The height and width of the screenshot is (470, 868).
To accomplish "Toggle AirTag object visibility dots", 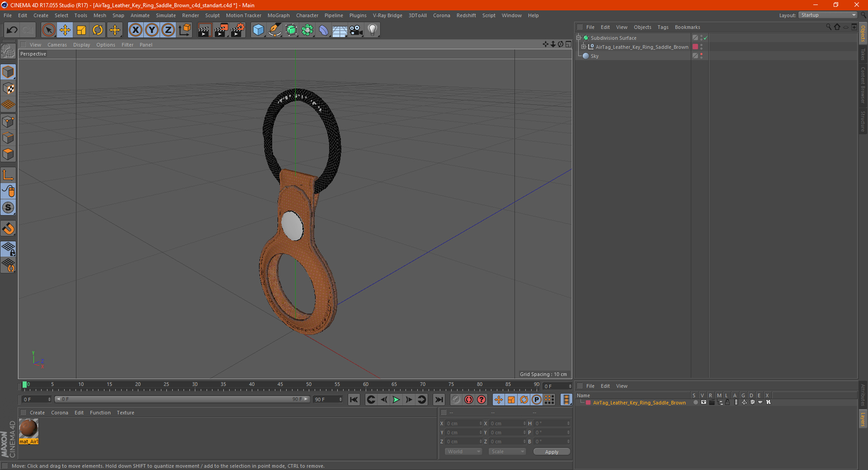I will (x=701, y=47).
